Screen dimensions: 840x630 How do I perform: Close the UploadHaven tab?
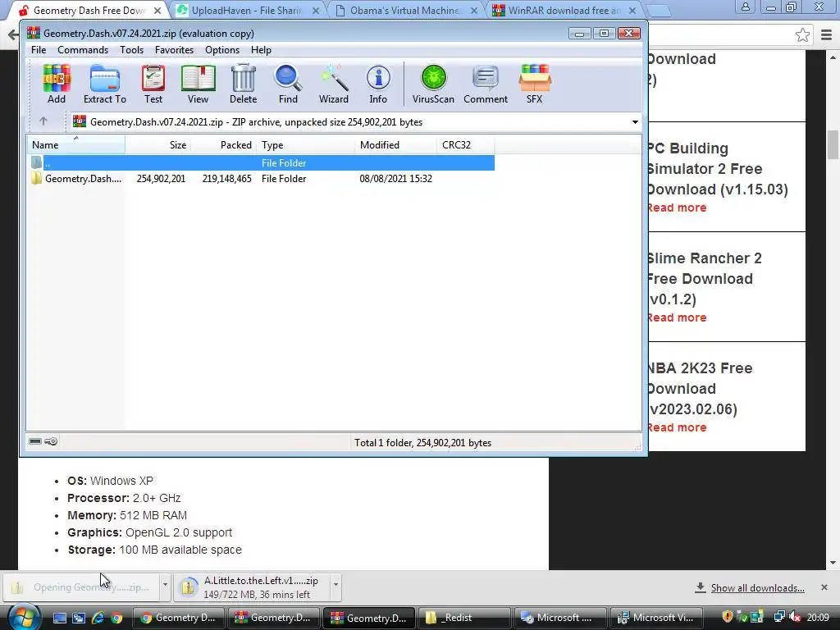(x=316, y=10)
